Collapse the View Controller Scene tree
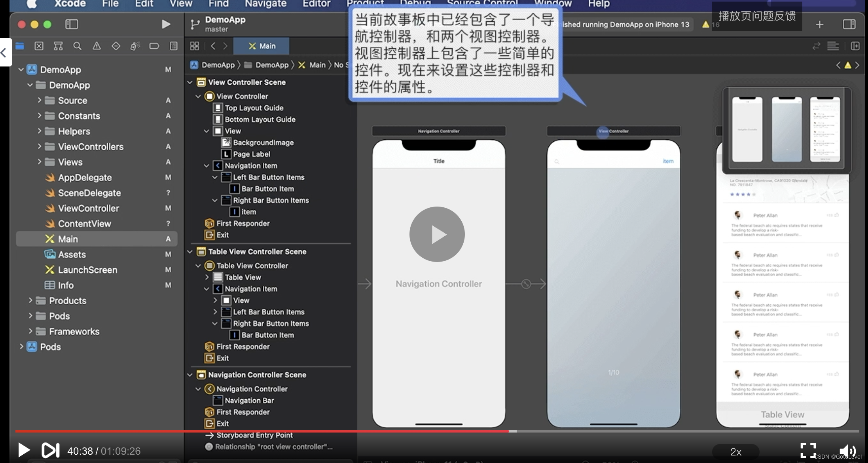This screenshot has height=463, width=868. point(190,82)
